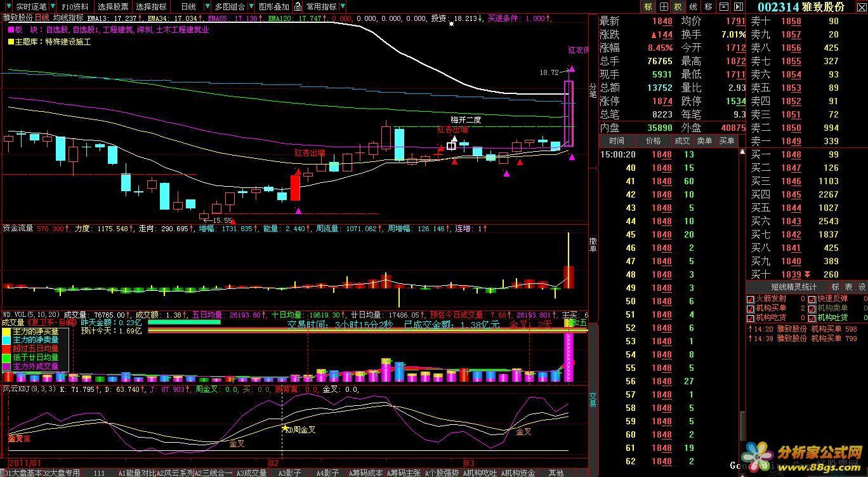Click the 002314 雅致股份 stock title
This screenshot has width=868, height=477.
click(x=801, y=6)
